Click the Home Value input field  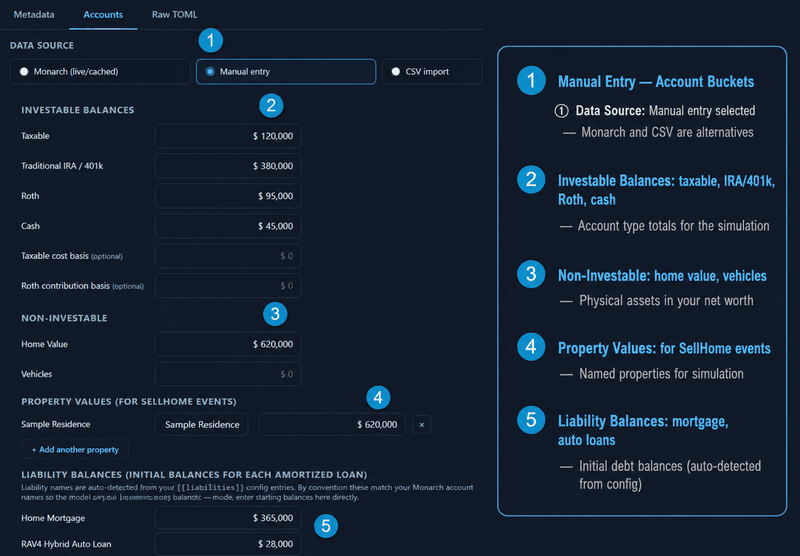click(x=228, y=344)
